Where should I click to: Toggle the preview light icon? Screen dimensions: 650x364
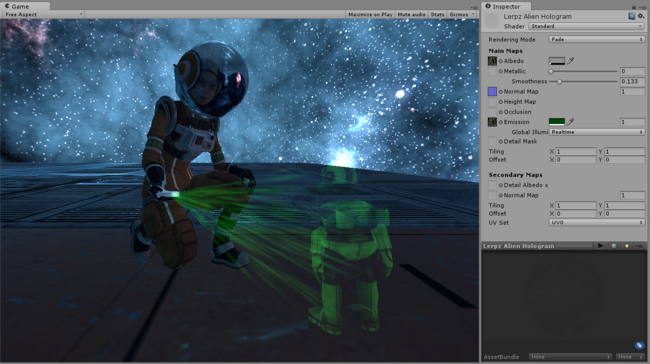tap(626, 246)
